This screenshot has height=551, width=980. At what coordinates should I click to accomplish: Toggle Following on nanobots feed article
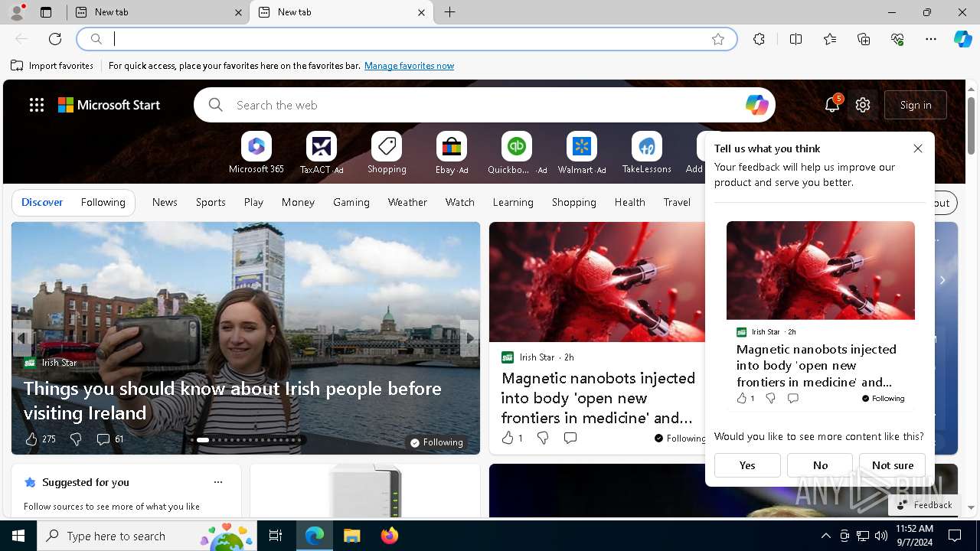(x=680, y=438)
